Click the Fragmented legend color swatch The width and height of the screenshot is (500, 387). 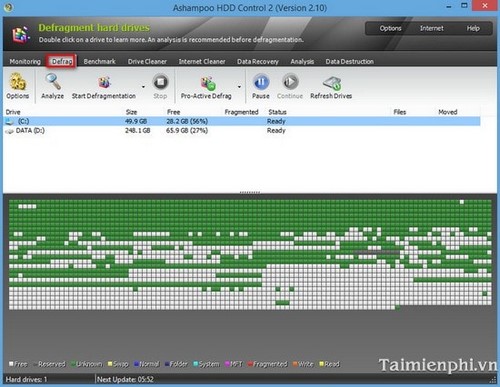click(250, 364)
